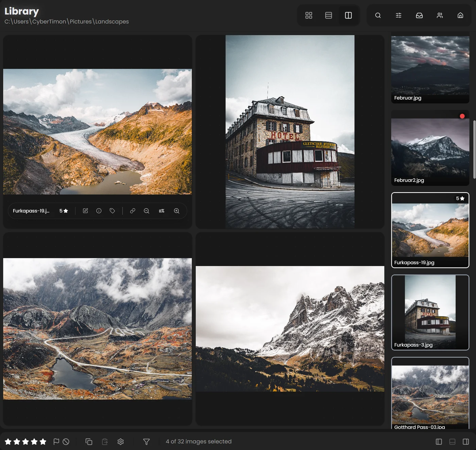
Task: Toggle the left panel visibility
Action: tap(439, 442)
